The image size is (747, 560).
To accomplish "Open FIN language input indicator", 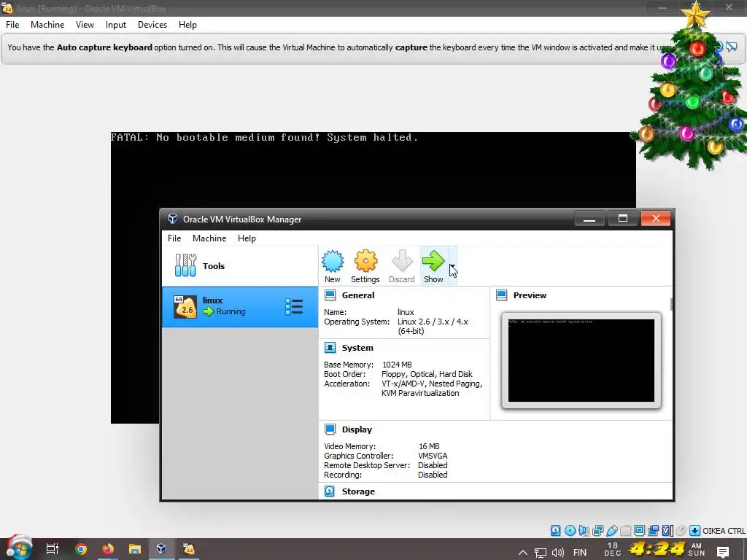I will (x=580, y=553).
